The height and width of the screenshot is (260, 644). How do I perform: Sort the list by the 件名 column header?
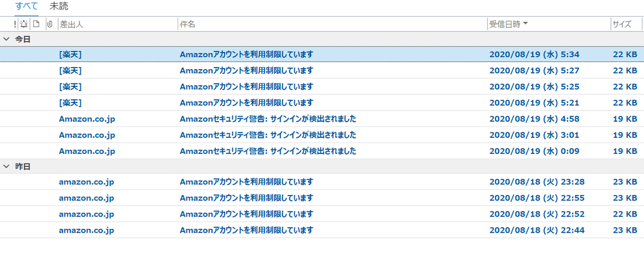pyautogui.click(x=187, y=24)
